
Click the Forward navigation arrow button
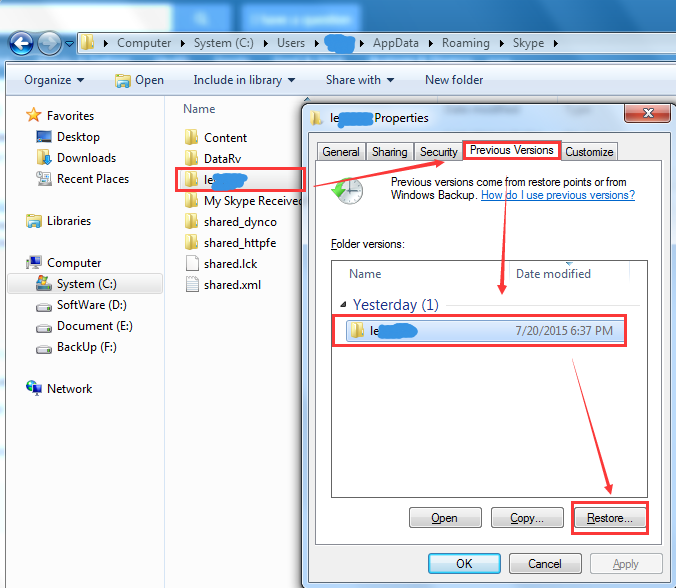49,43
